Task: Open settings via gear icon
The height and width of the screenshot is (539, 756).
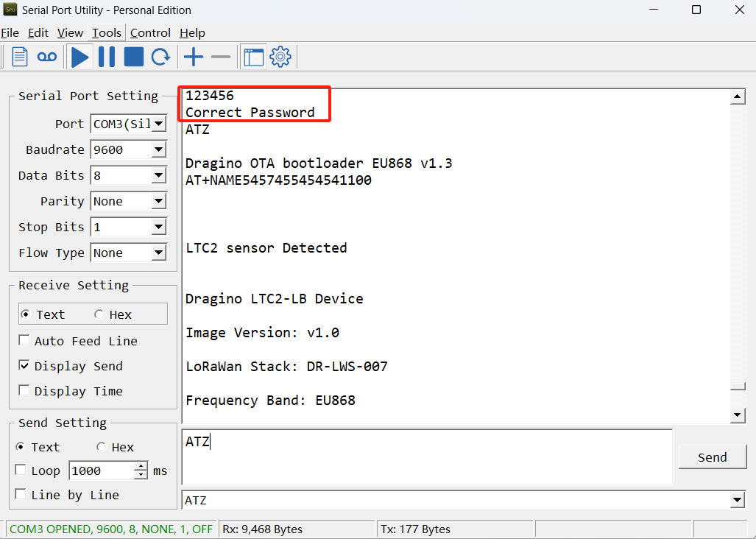Action: click(x=280, y=57)
